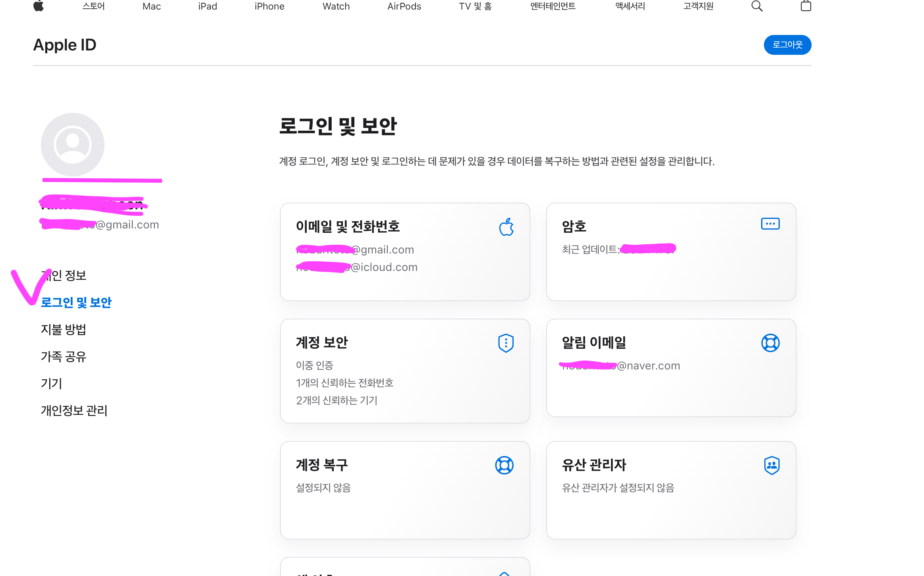Click the lifebuoy icon on 알림 이메일 card
This screenshot has height=576, width=924.
pyautogui.click(x=770, y=343)
